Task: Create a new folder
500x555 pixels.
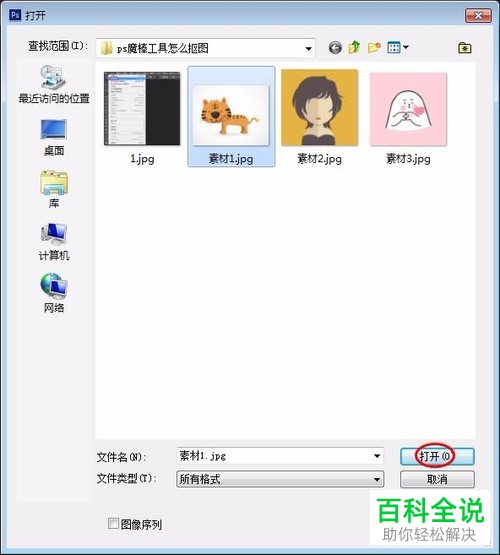Action: click(x=374, y=47)
